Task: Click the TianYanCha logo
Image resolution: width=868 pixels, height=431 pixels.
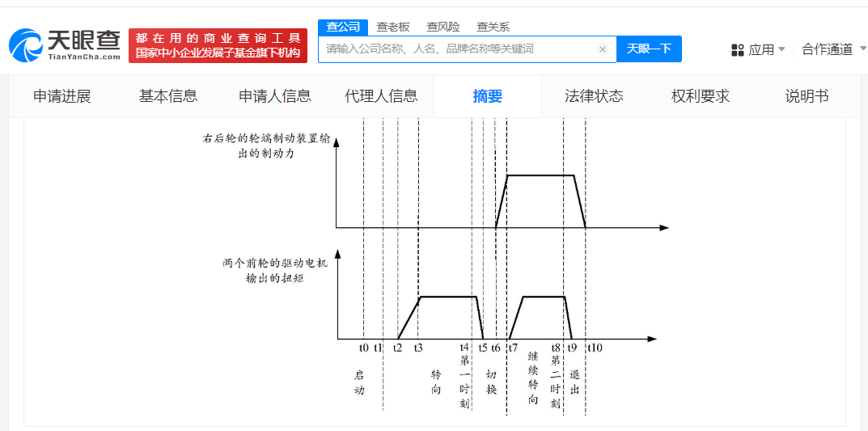Action: [x=65, y=44]
